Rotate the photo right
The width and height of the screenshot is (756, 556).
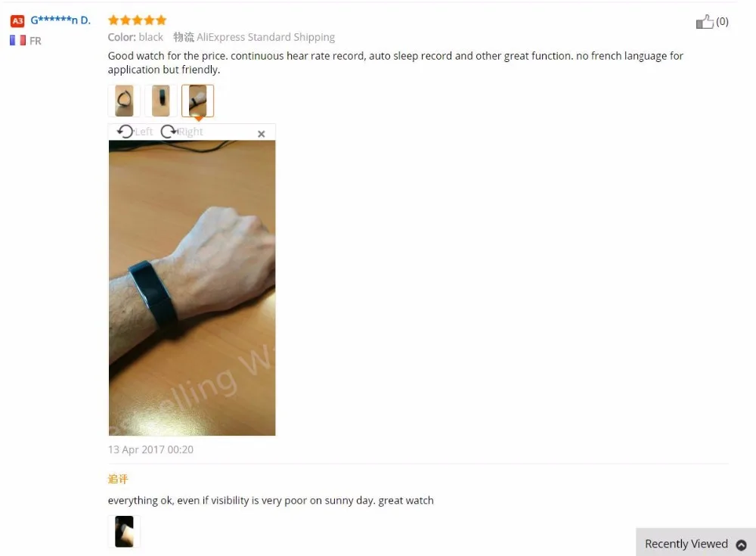181,132
